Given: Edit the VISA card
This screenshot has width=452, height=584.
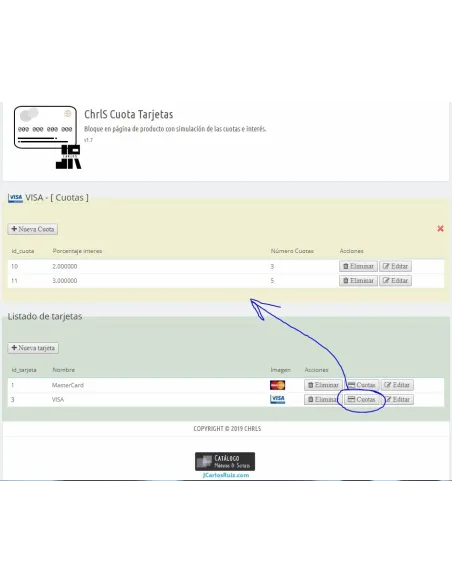Looking at the screenshot, I should [398, 400].
